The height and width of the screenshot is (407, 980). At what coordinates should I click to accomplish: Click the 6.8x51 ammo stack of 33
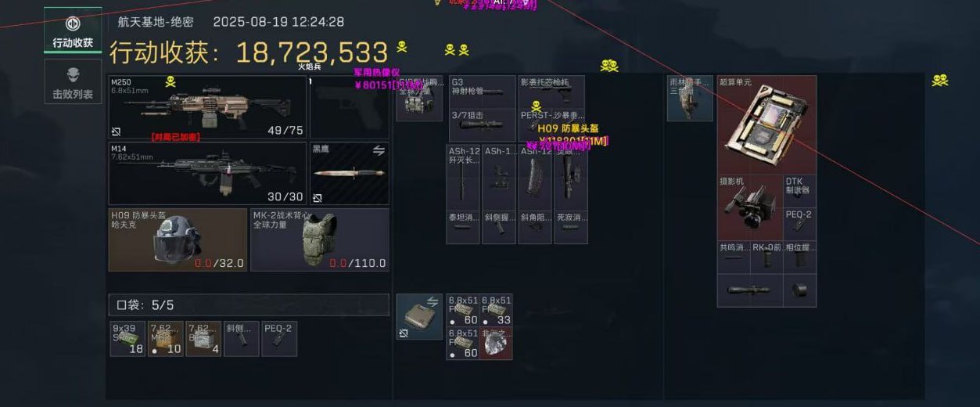point(497,311)
